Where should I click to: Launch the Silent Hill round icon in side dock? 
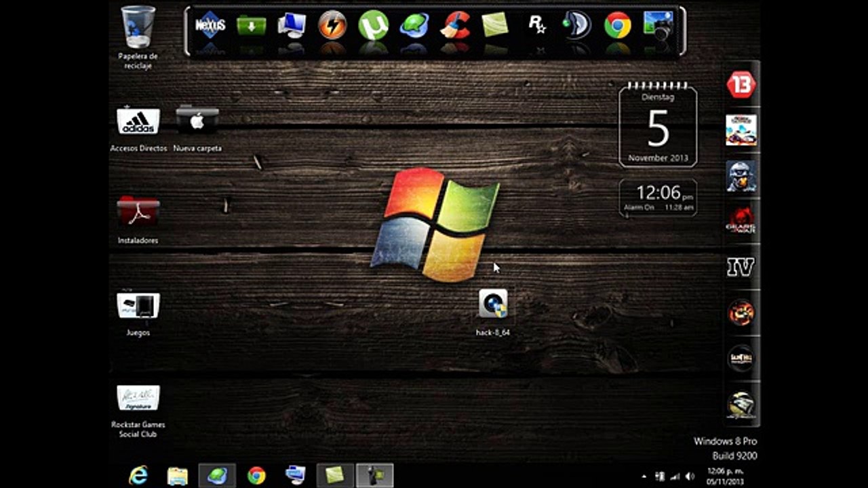coord(741,358)
